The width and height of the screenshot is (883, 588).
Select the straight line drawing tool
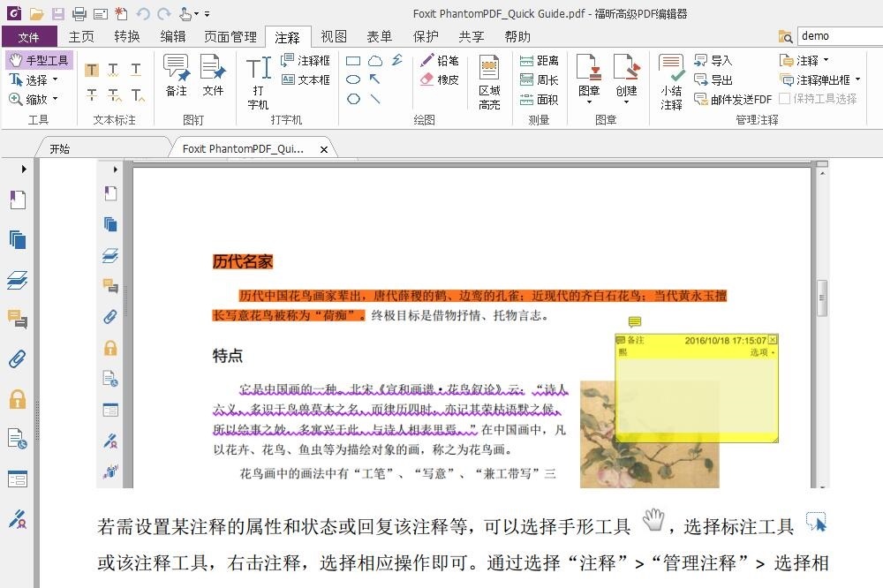point(375,99)
